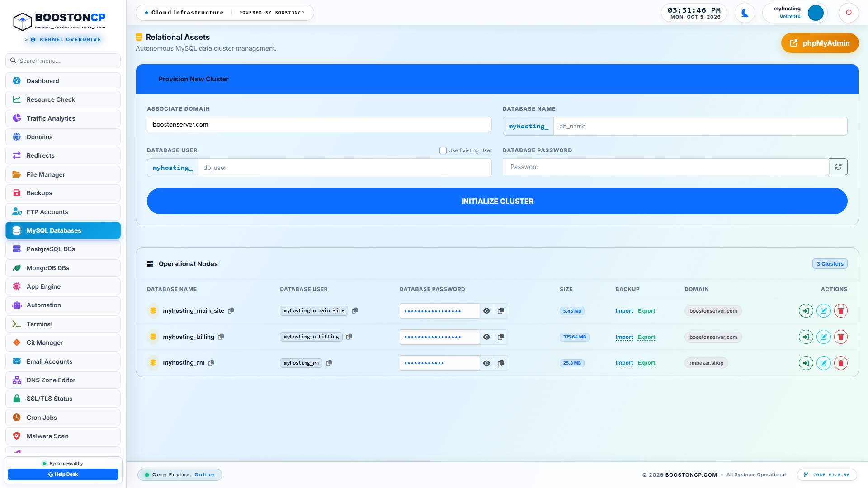Show the myhosting_rm password
This screenshot has width=868, height=488.
[486, 363]
